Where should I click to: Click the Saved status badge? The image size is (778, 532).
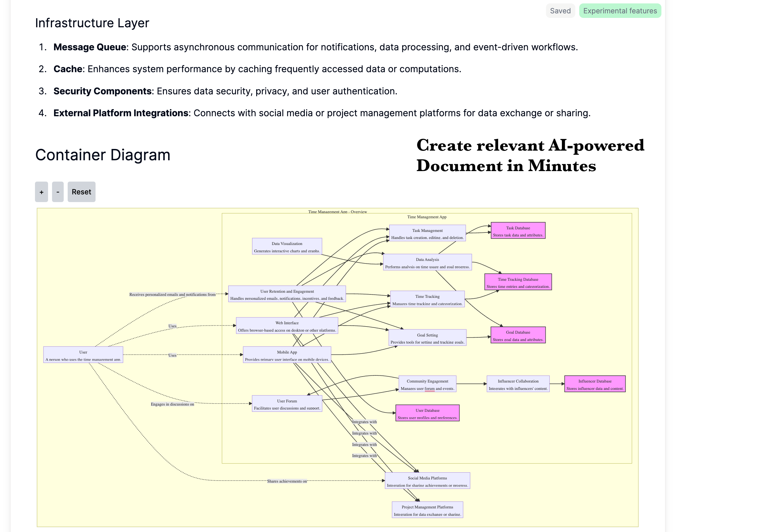560,11
